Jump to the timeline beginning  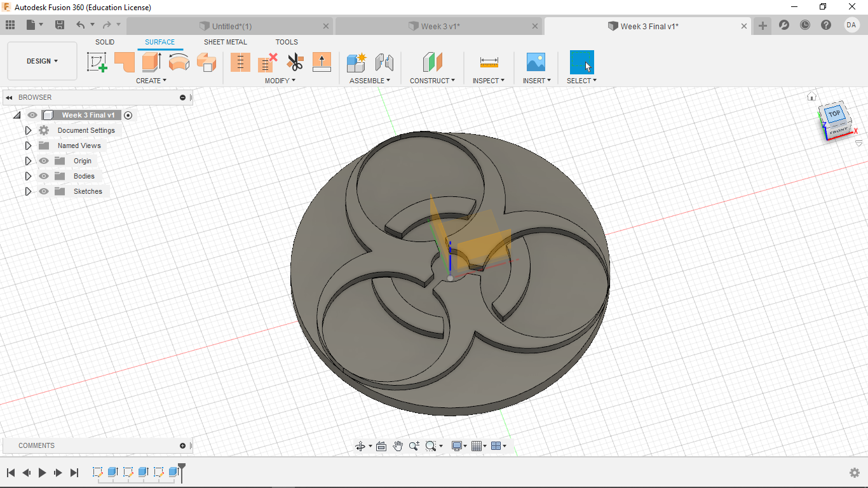point(11,473)
